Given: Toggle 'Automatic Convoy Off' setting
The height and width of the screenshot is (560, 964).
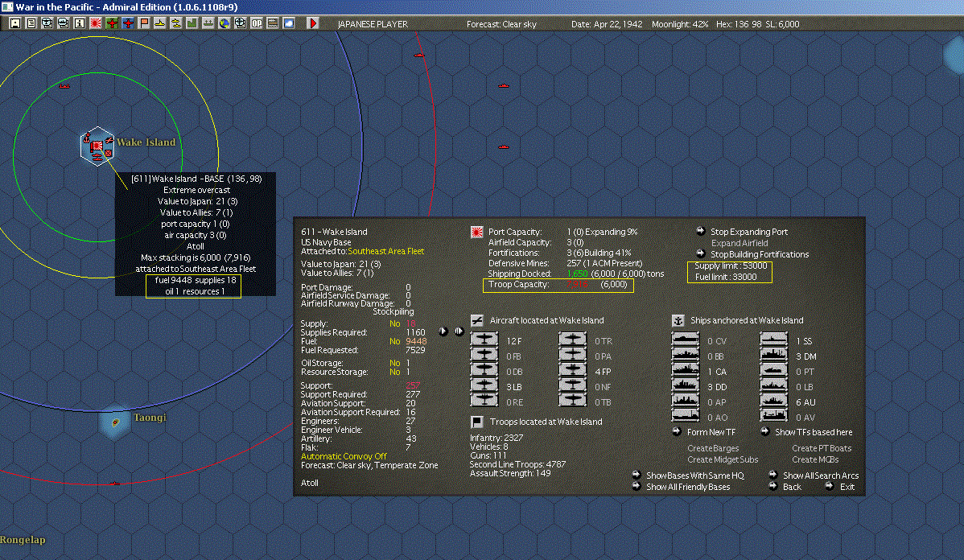Looking at the screenshot, I should [344, 456].
